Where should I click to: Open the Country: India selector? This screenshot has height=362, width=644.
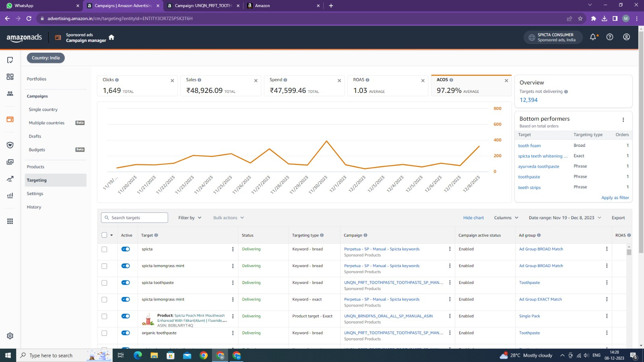click(x=46, y=58)
